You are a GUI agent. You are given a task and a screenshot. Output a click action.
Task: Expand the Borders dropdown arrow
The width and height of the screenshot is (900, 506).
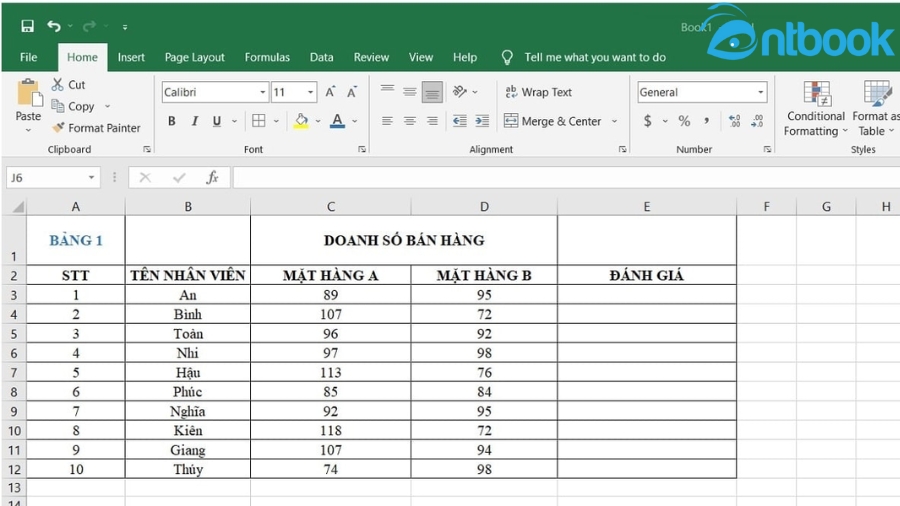[x=276, y=121]
